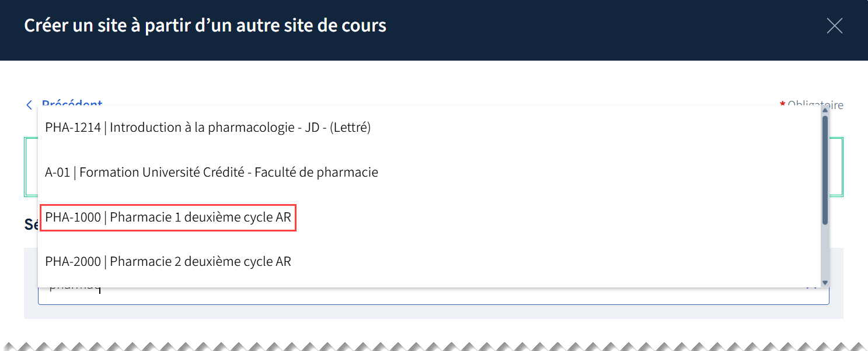Click the scrollbar track below the thumb
Viewport: 868px width, 351px height.
click(825, 251)
